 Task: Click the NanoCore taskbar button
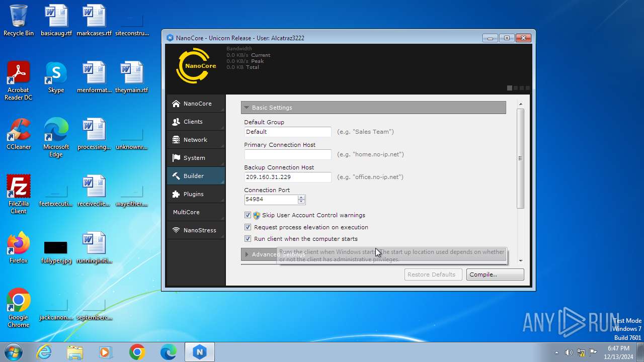tap(199, 352)
